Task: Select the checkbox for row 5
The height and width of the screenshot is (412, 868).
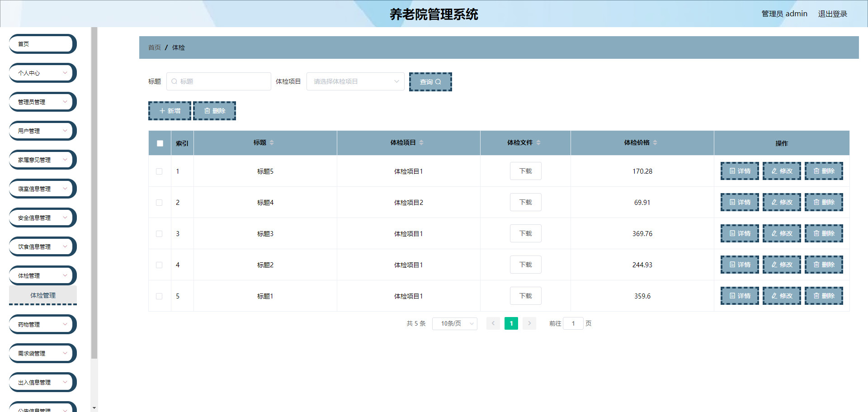Action: point(159,296)
